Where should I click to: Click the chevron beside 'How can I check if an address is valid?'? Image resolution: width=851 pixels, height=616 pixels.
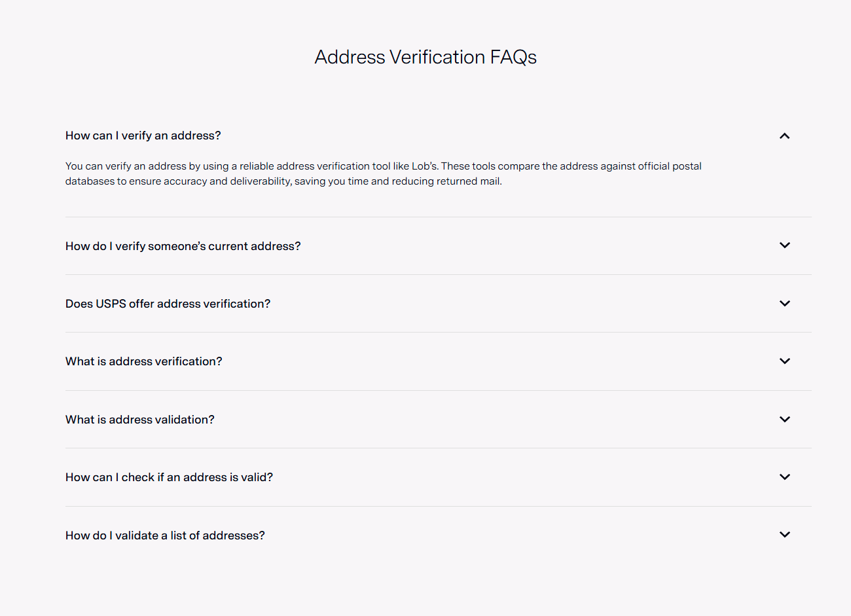(784, 477)
